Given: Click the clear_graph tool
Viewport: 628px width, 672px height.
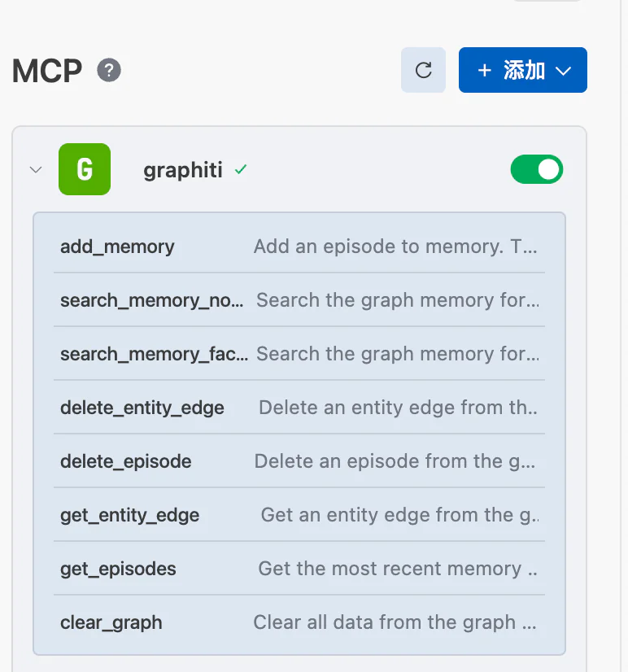Looking at the screenshot, I should (x=111, y=622).
